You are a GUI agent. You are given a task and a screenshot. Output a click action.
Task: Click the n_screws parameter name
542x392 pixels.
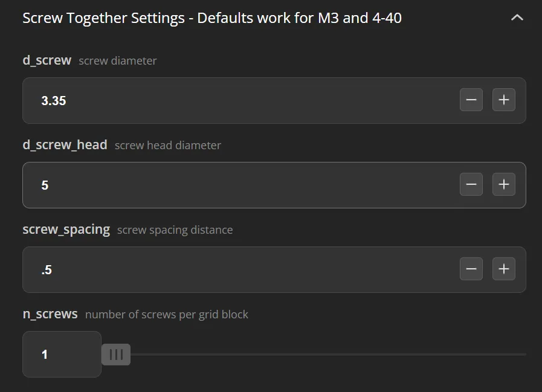click(50, 314)
